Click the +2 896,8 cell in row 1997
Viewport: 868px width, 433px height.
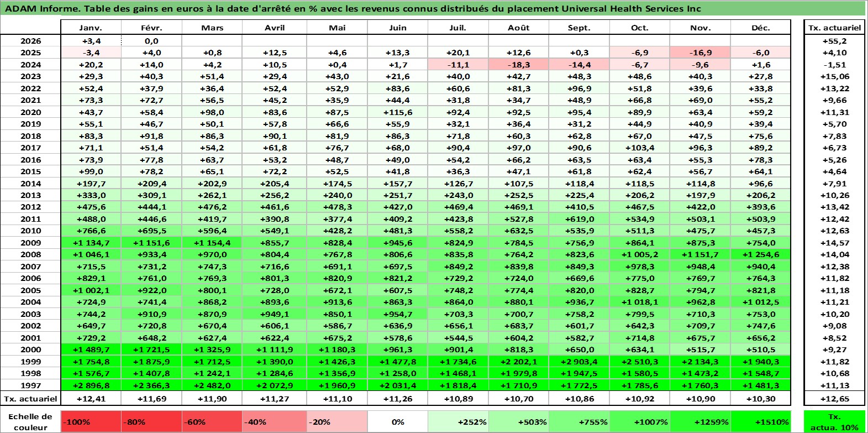pyautogui.click(x=91, y=385)
